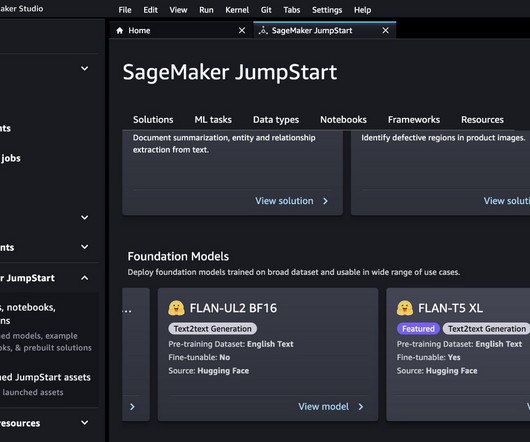Collapse the JumpStart sidebar section

pyautogui.click(x=85, y=278)
